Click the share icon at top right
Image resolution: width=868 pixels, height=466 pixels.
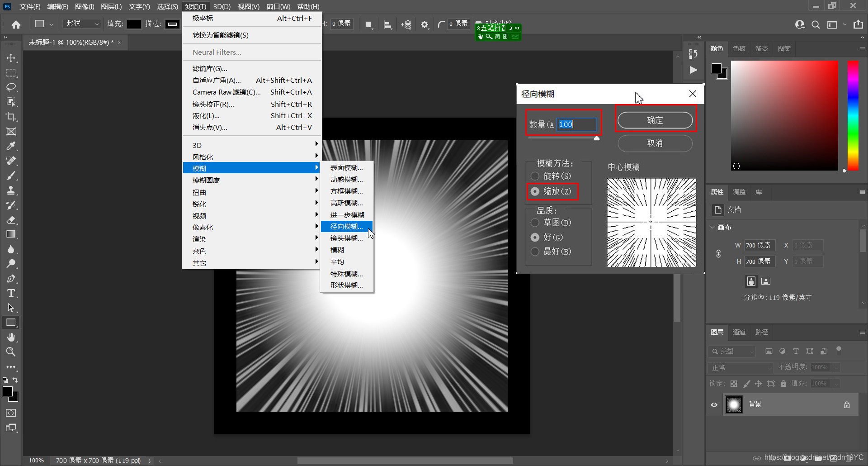tap(858, 24)
